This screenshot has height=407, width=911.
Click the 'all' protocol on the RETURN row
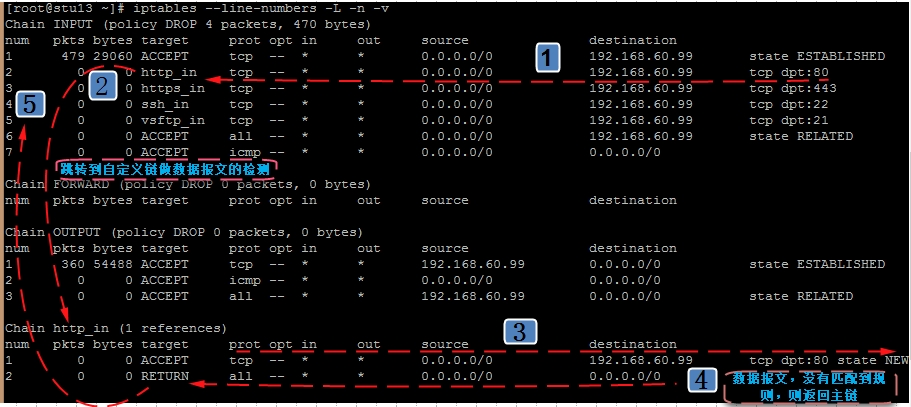coord(241,376)
